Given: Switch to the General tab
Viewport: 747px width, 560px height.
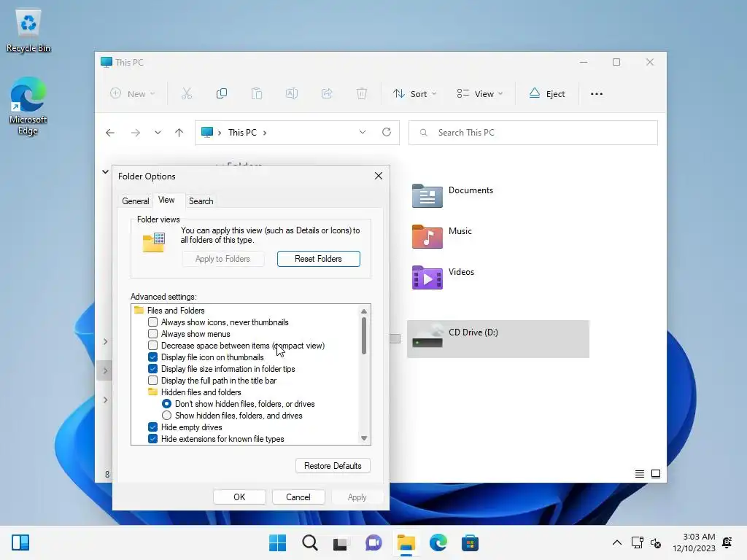Looking at the screenshot, I should pos(135,201).
